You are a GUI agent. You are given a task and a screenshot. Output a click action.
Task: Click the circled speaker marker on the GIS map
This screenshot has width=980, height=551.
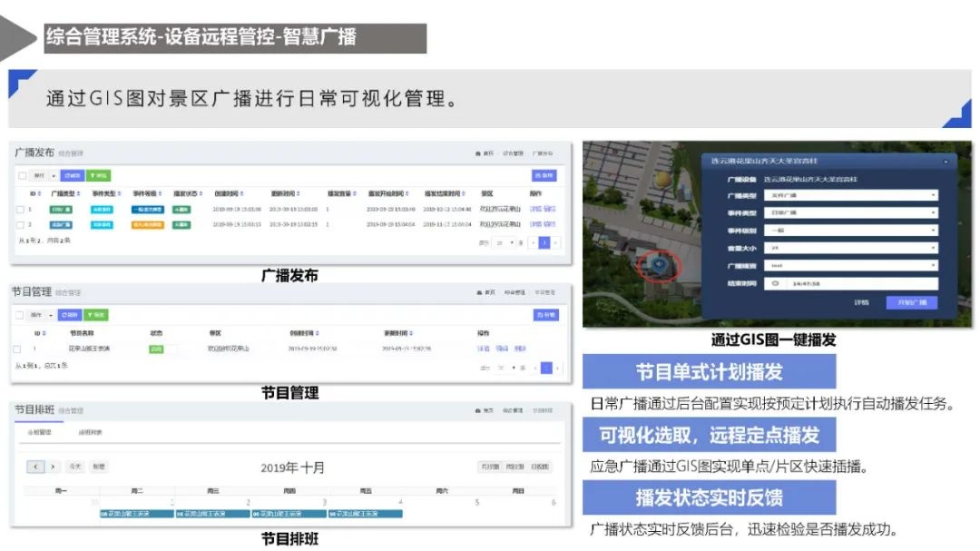(659, 264)
